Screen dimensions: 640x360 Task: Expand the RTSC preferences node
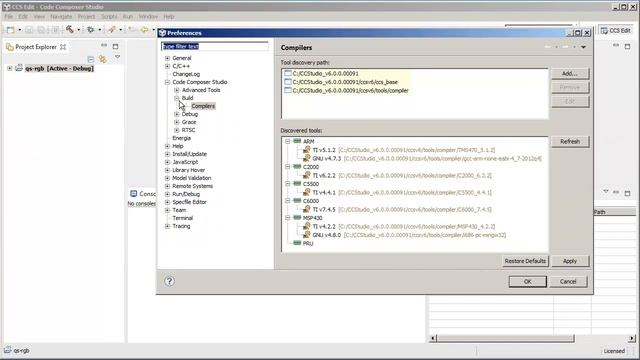pyautogui.click(x=177, y=130)
